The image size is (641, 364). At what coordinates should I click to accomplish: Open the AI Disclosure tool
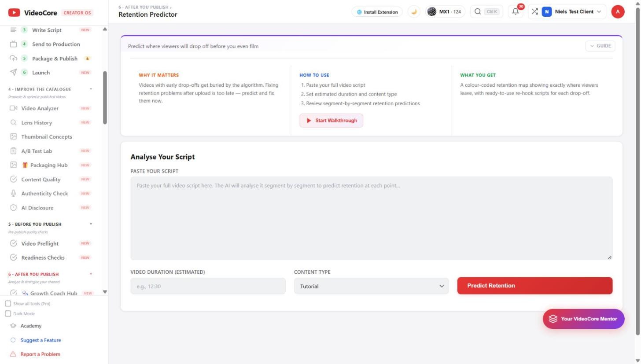pyautogui.click(x=50, y=208)
